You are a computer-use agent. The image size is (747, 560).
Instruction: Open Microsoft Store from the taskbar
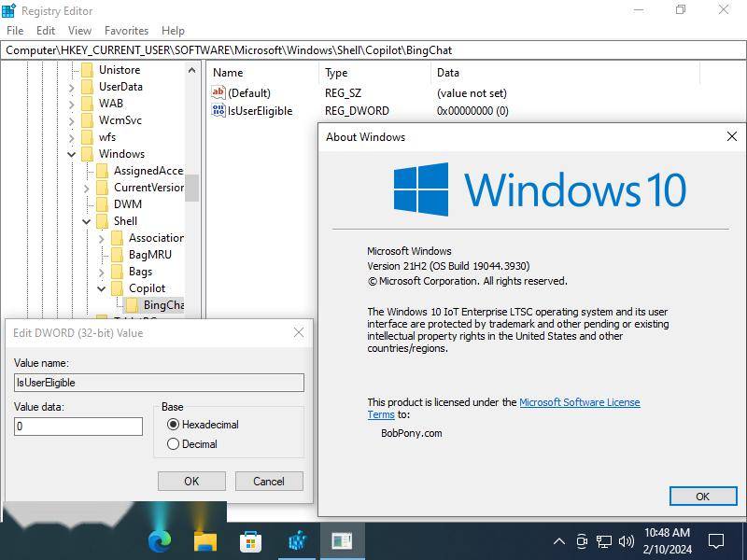click(250, 541)
